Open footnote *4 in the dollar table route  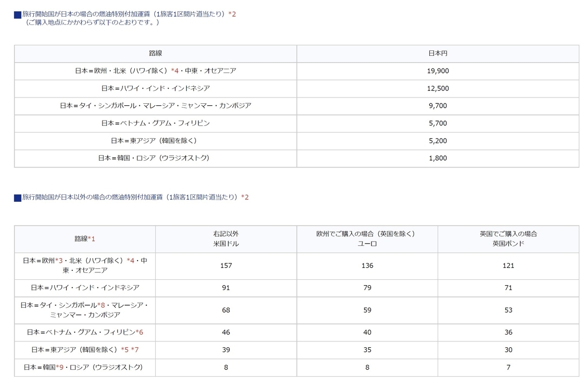click(130, 261)
